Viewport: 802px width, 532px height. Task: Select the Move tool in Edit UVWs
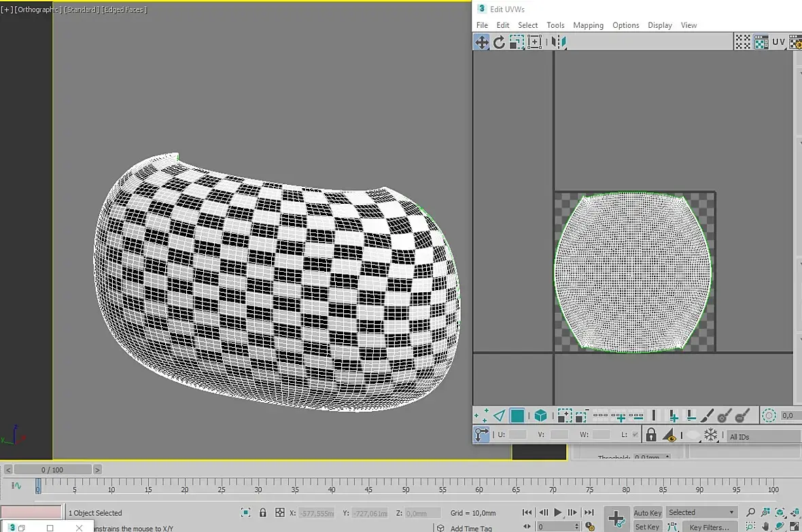coord(481,42)
